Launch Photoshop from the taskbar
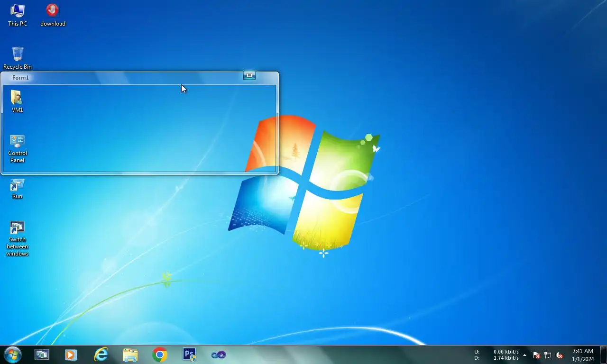The height and width of the screenshot is (364, 607). click(189, 355)
